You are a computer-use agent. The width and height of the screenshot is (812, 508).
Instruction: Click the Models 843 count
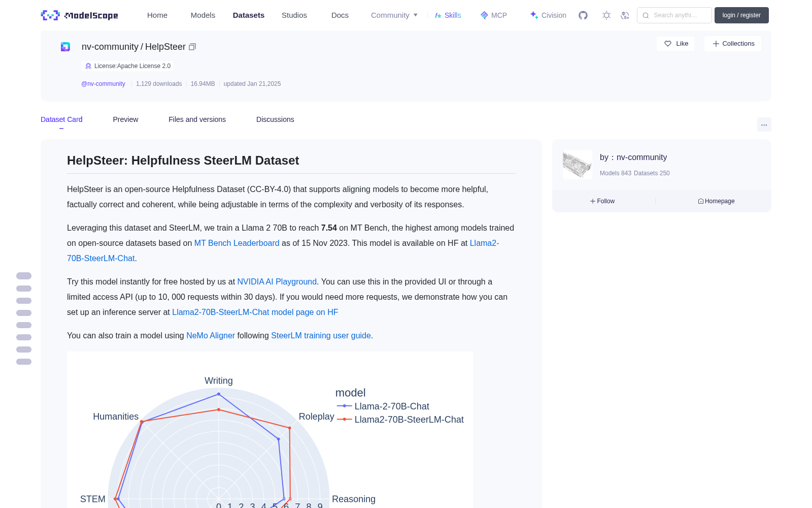point(616,173)
